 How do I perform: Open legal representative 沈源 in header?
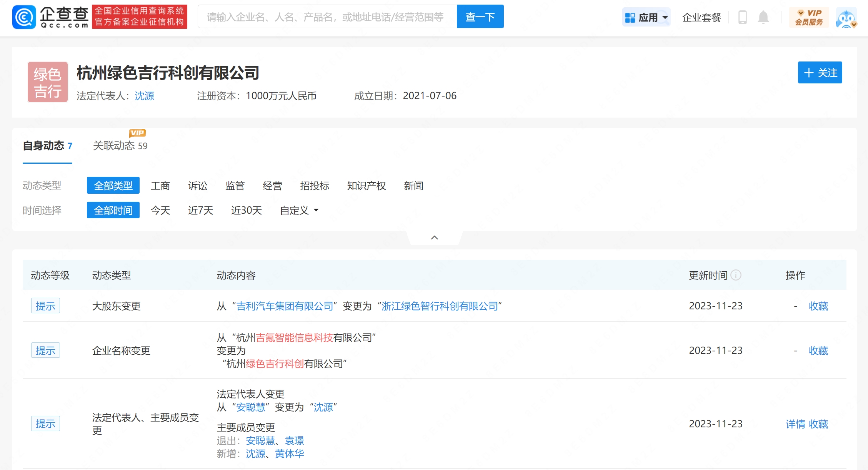click(x=144, y=96)
